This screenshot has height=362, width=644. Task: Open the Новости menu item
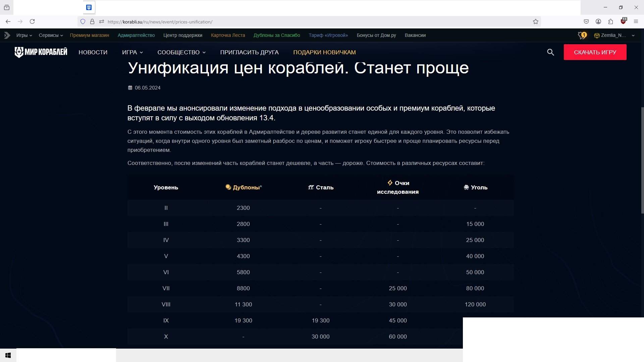(93, 52)
